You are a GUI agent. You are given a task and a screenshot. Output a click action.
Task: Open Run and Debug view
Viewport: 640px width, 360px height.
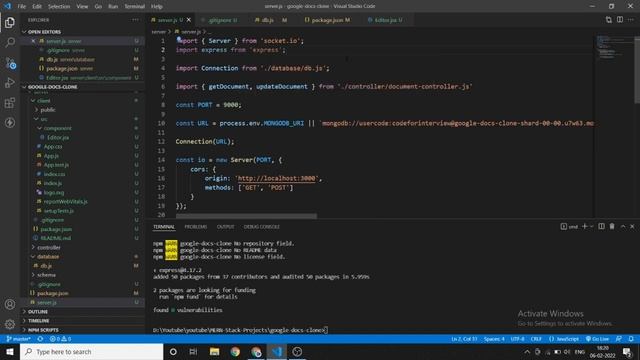(x=10, y=83)
